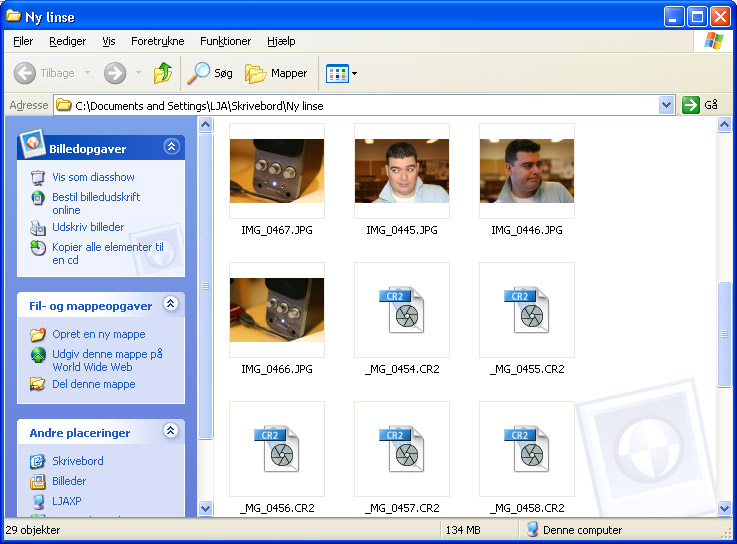This screenshot has width=737, height=544.
Task: Click the Up folder toolbar icon
Action: pyautogui.click(x=162, y=73)
